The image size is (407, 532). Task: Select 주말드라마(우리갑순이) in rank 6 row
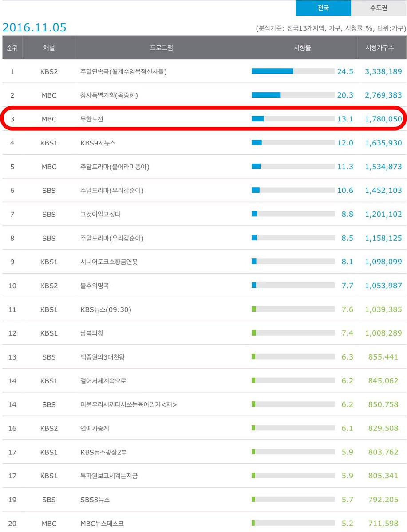pyautogui.click(x=111, y=191)
